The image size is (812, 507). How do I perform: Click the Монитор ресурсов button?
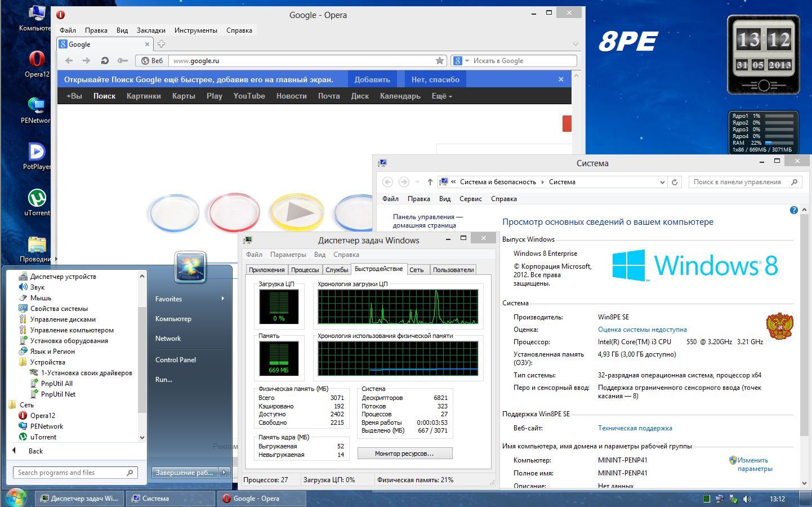pos(404,453)
